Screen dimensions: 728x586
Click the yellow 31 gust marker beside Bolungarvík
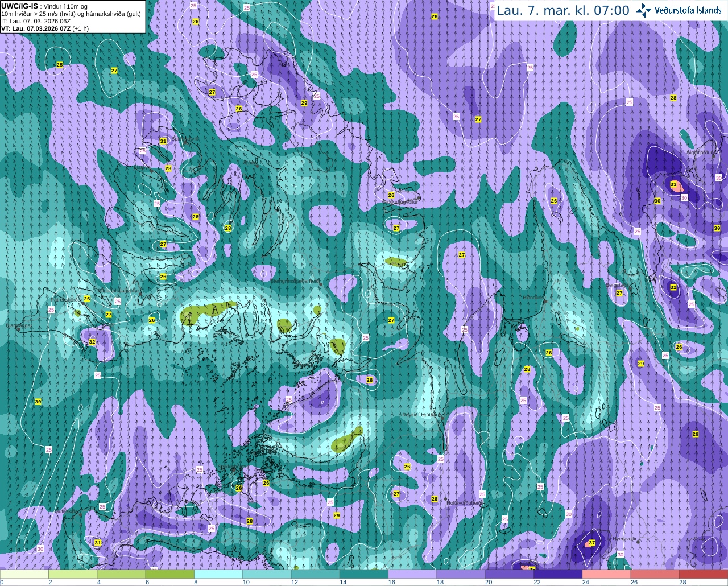[163, 141]
